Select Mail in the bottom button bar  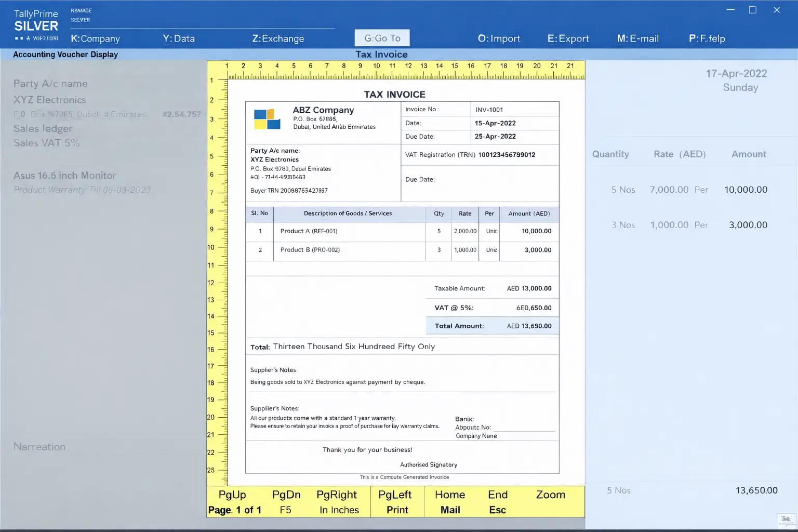click(x=449, y=510)
